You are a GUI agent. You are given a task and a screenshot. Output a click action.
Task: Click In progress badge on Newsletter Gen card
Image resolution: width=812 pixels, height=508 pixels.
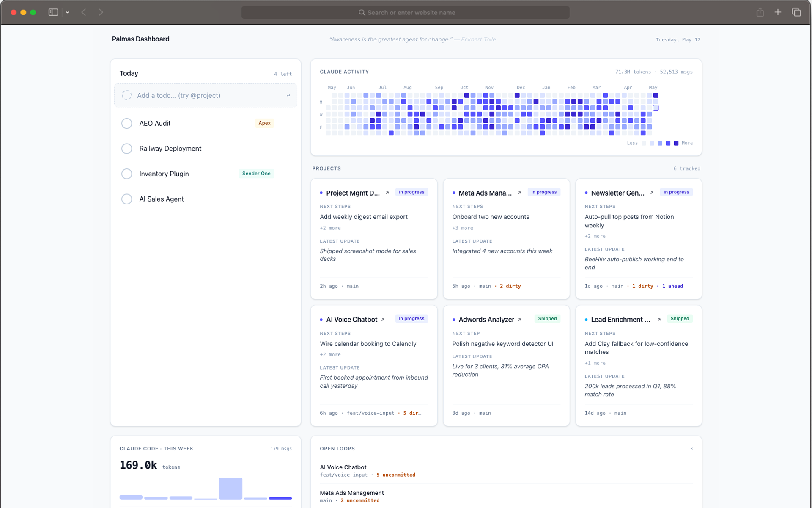676,192
